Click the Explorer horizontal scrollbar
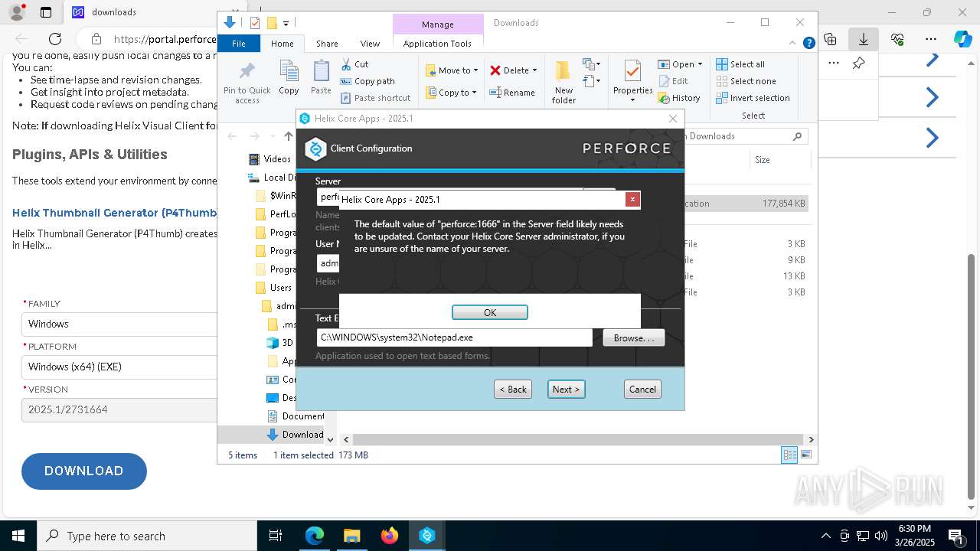980x551 pixels. [578, 440]
